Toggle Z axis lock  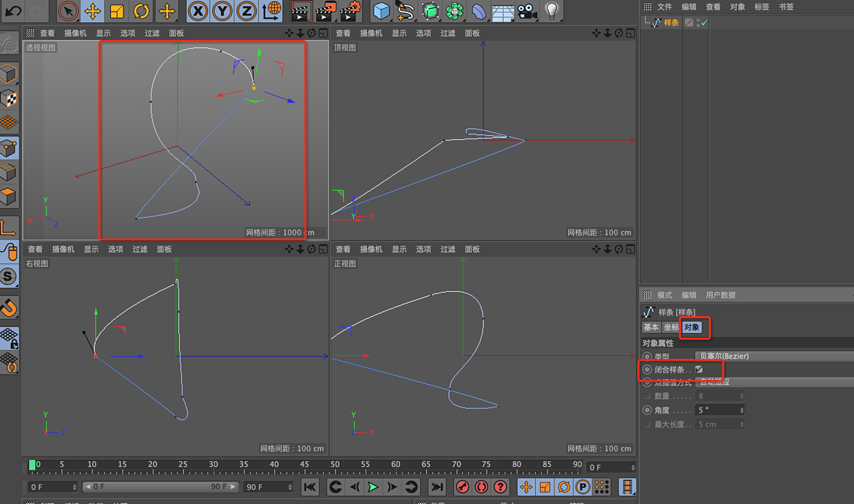(x=247, y=10)
